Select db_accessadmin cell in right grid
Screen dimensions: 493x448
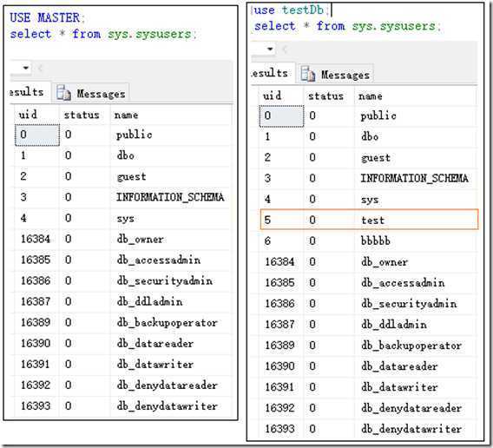(416, 282)
